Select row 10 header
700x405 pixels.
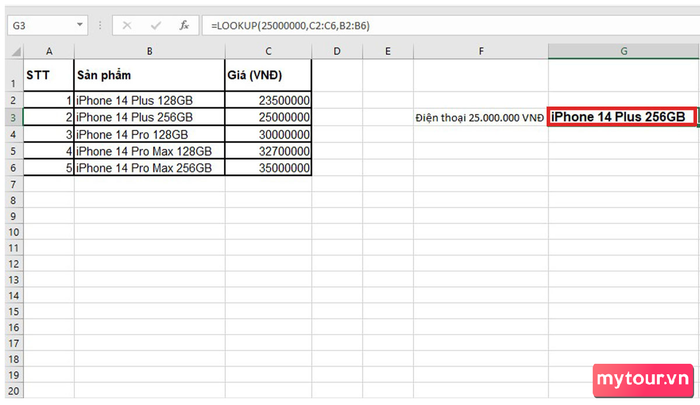14,232
